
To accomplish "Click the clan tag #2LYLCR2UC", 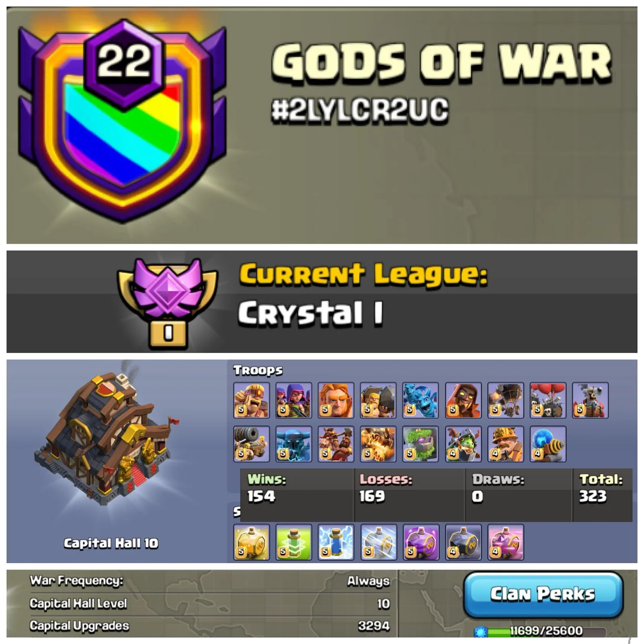I will 360,110.
